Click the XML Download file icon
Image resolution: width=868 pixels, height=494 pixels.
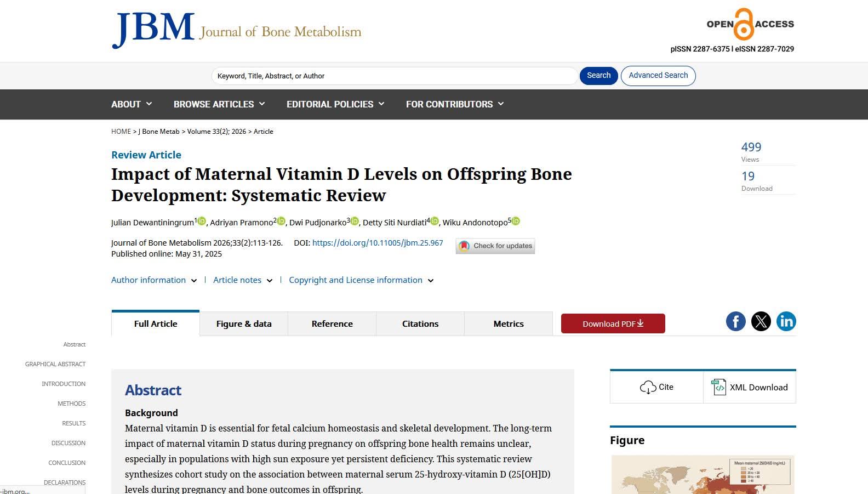coord(718,387)
